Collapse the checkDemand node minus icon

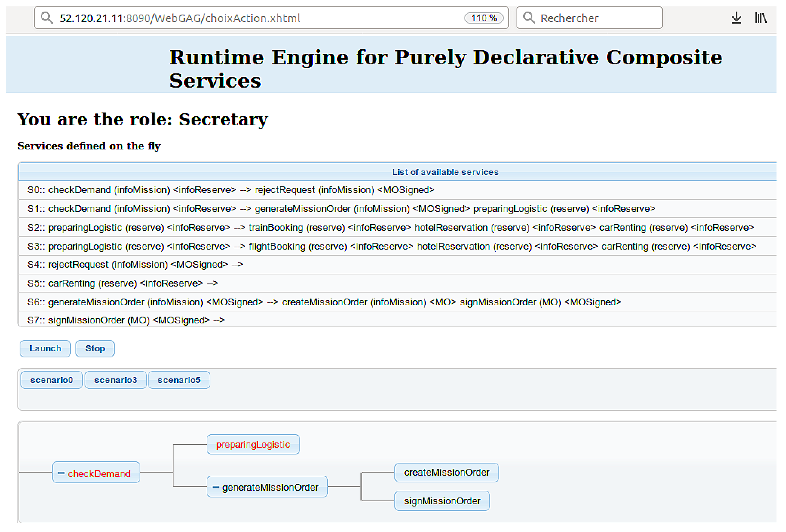click(x=61, y=473)
